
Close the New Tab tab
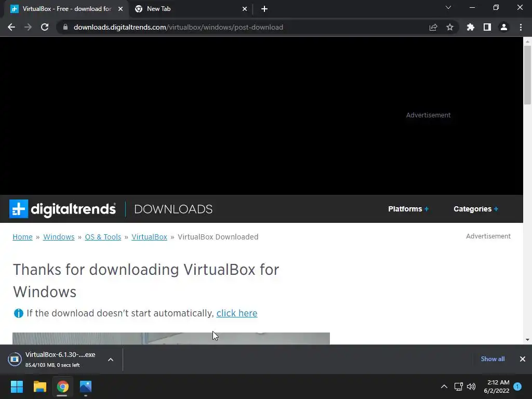(245, 9)
